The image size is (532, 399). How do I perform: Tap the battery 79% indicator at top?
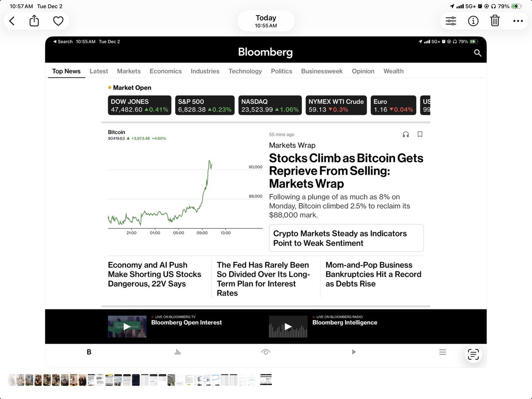[510, 6]
